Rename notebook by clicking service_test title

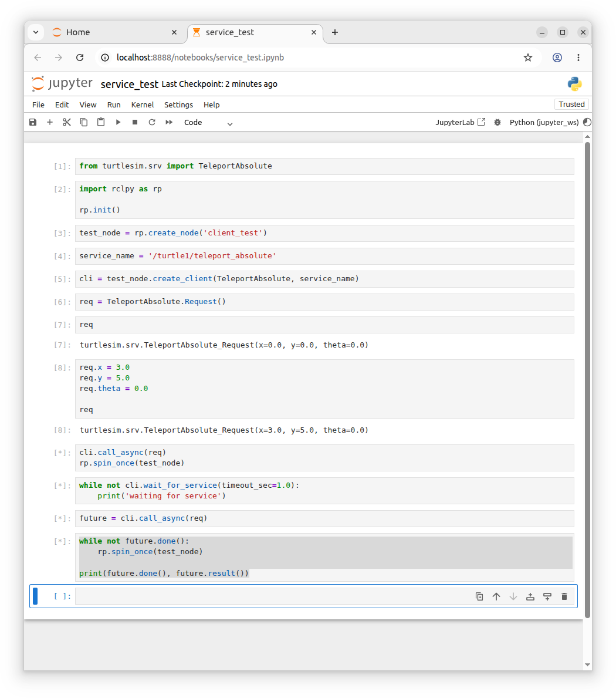(130, 84)
